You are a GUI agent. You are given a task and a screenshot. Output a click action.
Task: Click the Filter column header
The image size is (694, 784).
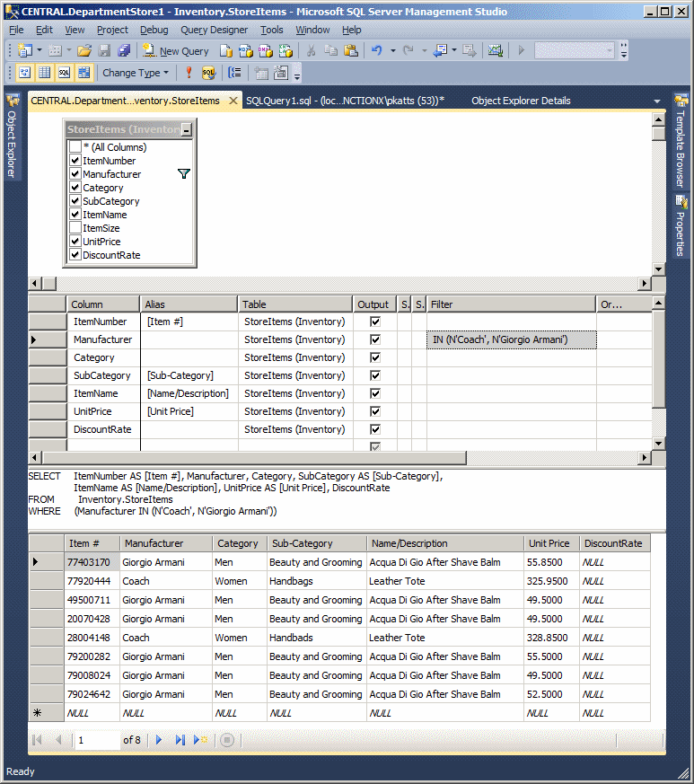pyautogui.click(x=511, y=304)
